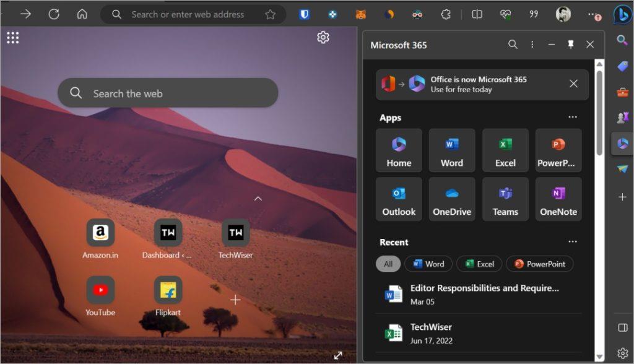The height and width of the screenshot is (364, 634).
Task: Filter recent files by PowerPoint
Action: 539,264
